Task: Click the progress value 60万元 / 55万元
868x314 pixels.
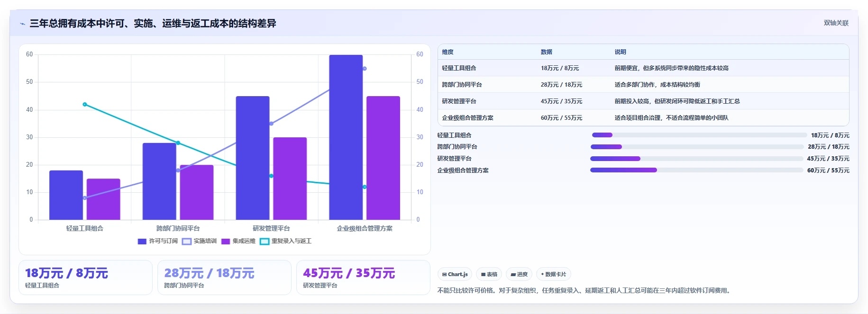Action: click(x=828, y=170)
